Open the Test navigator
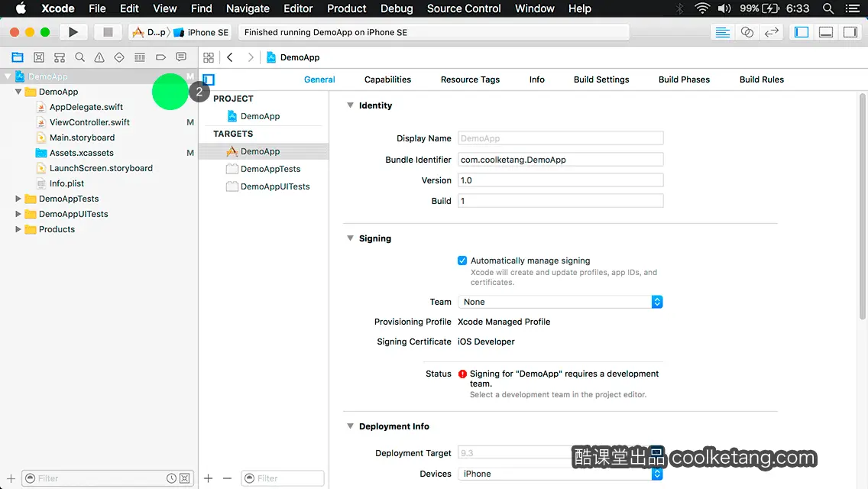This screenshot has height=489, width=868. tap(119, 57)
